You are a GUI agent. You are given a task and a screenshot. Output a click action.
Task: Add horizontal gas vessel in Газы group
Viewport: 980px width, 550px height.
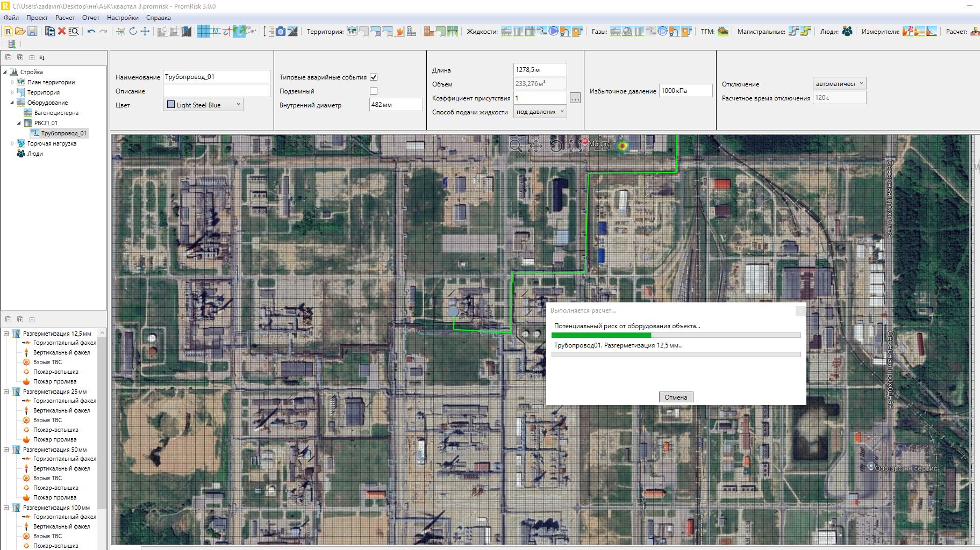pos(616,31)
